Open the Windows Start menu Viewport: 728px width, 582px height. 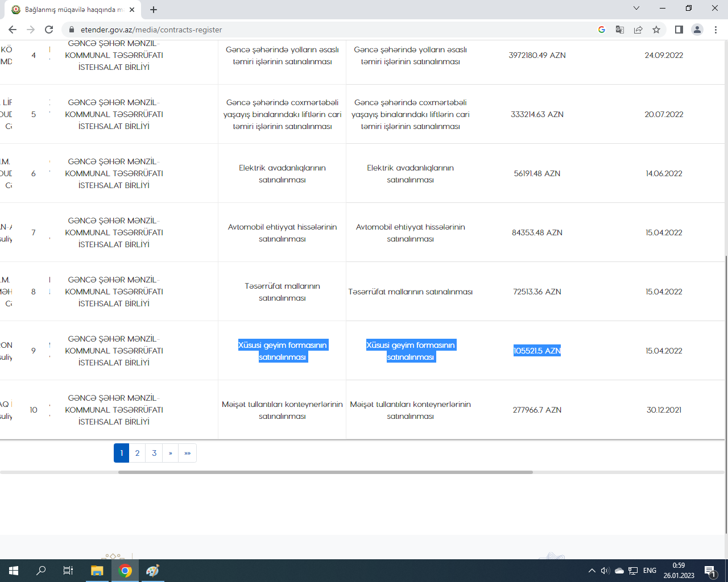[14, 571]
